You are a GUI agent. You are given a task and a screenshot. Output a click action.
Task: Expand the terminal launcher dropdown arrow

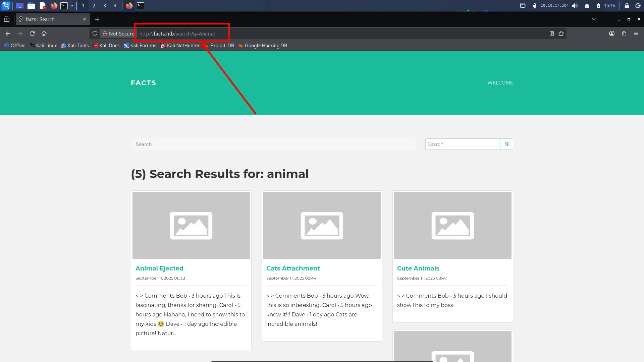(x=72, y=6)
